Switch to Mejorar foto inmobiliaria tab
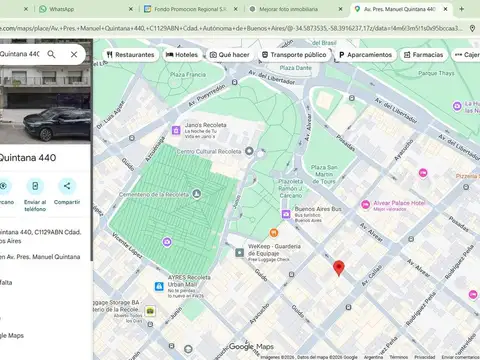This screenshot has height=360, width=480. pos(295,9)
